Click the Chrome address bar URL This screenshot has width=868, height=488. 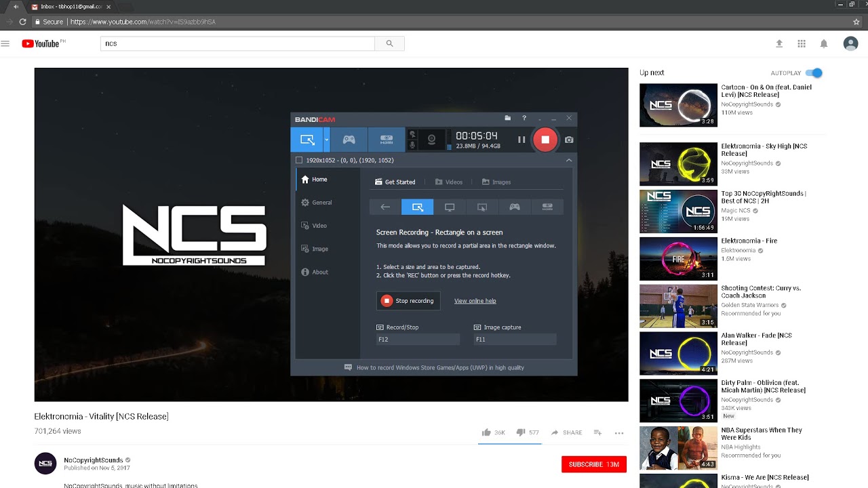[143, 22]
